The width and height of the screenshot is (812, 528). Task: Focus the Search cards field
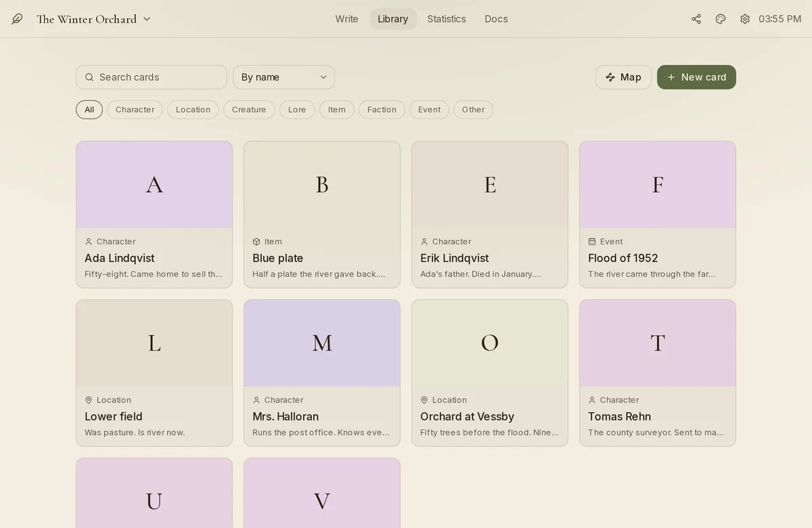pyautogui.click(x=152, y=77)
